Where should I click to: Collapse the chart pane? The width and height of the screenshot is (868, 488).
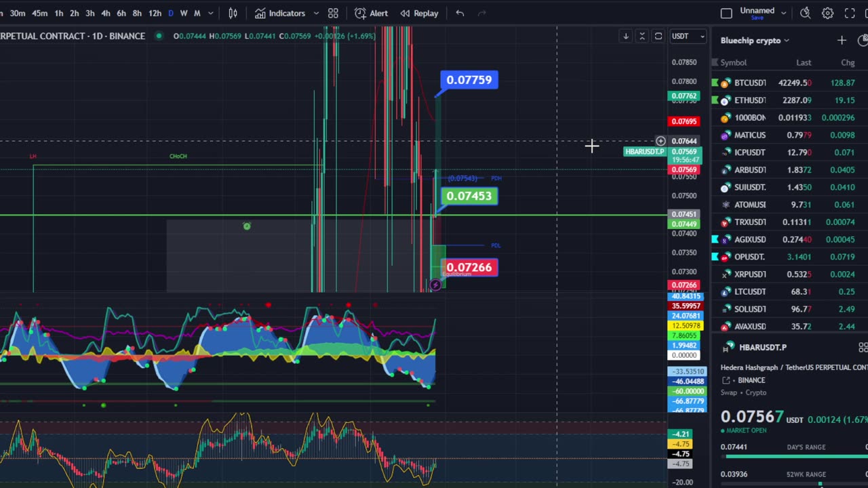[642, 36]
